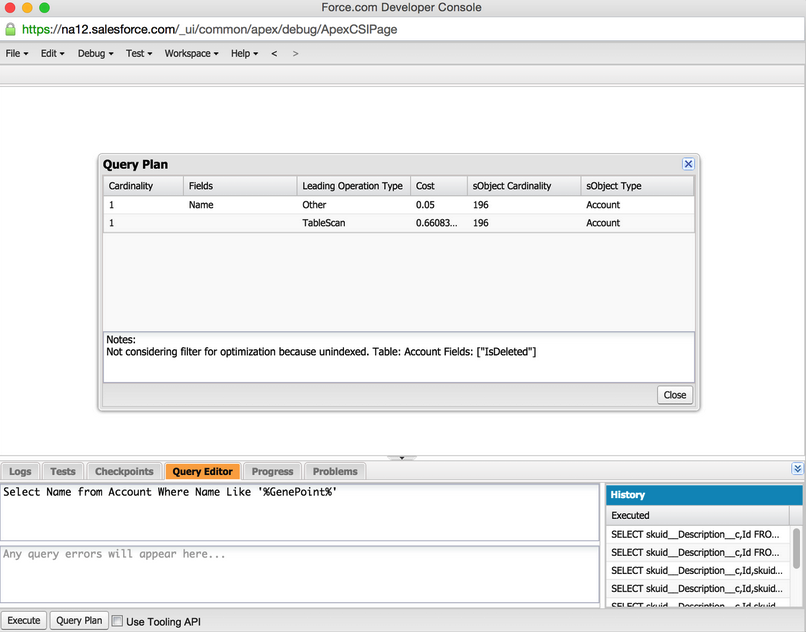Open the File dropdown menu
806x632 pixels.
pyautogui.click(x=16, y=53)
